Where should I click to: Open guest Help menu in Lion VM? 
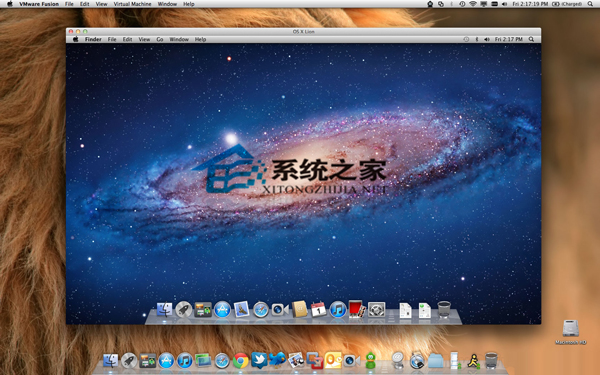tap(201, 39)
